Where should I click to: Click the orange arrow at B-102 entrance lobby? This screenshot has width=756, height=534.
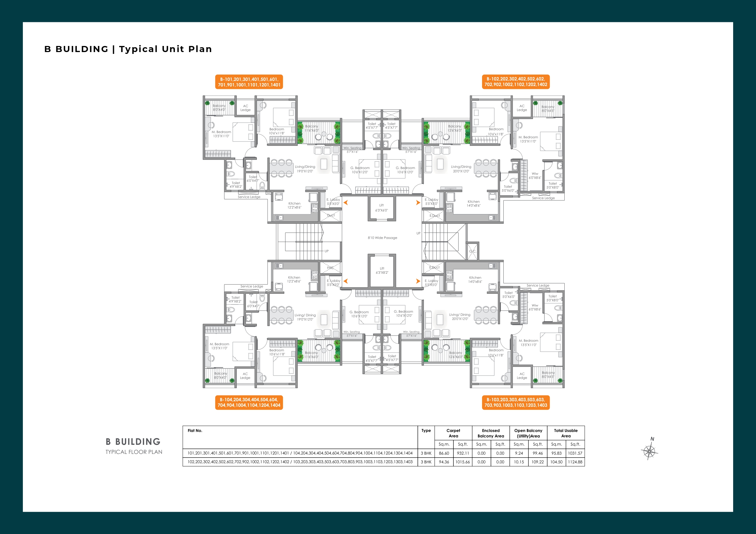tap(418, 203)
